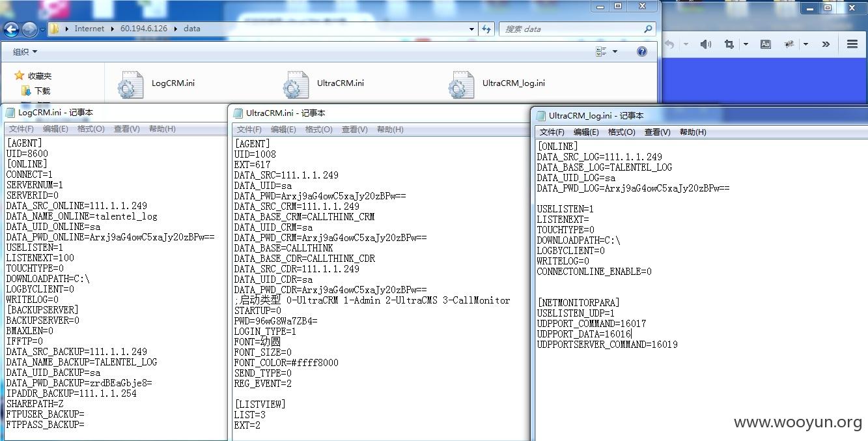The height and width of the screenshot is (441, 868).
Task: Click the UltraCRM_log.ini file name label
Action: click(514, 83)
